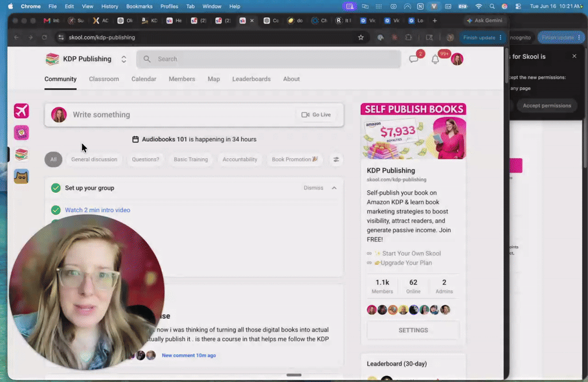Click the calendar icon beside Audiobooks 101

[x=136, y=139]
